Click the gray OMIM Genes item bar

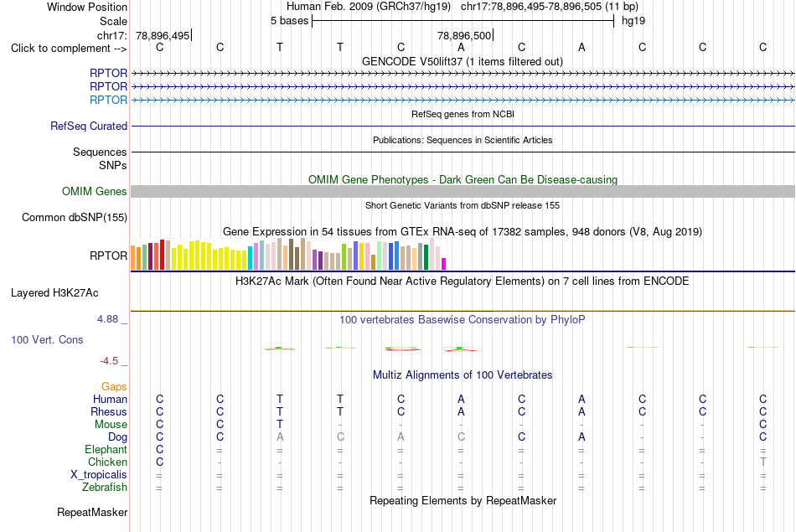(463, 191)
